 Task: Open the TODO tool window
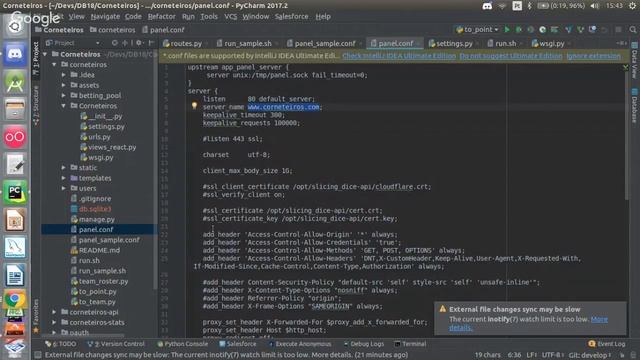[60, 344]
